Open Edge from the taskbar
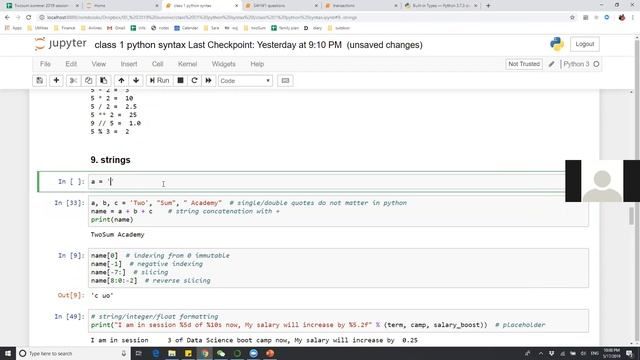This screenshot has width=640, height=360. coord(156,353)
